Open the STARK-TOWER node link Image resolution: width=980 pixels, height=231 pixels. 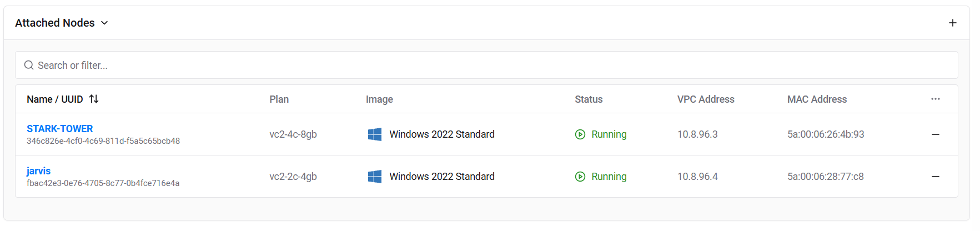(x=60, y=128)
